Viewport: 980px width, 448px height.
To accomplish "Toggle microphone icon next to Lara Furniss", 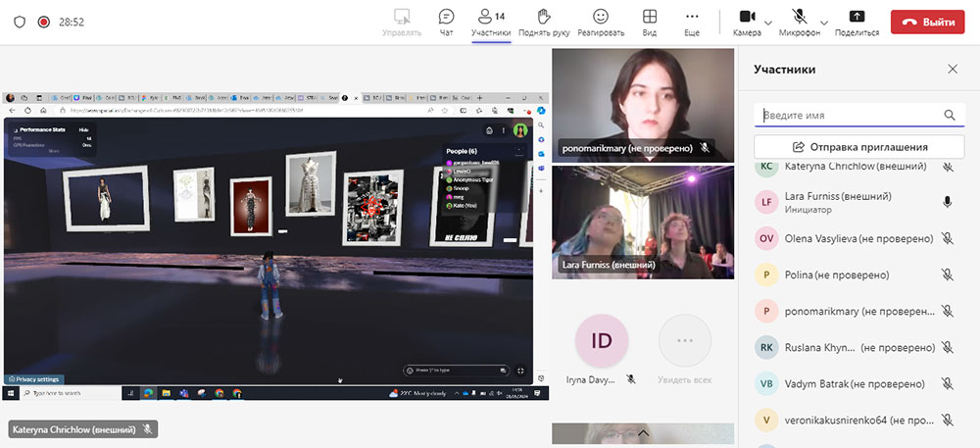I will [947, 202].
